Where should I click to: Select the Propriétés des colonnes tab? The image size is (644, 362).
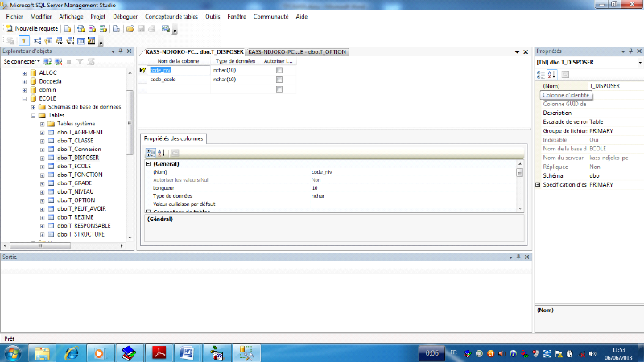(x=173, y=138)
